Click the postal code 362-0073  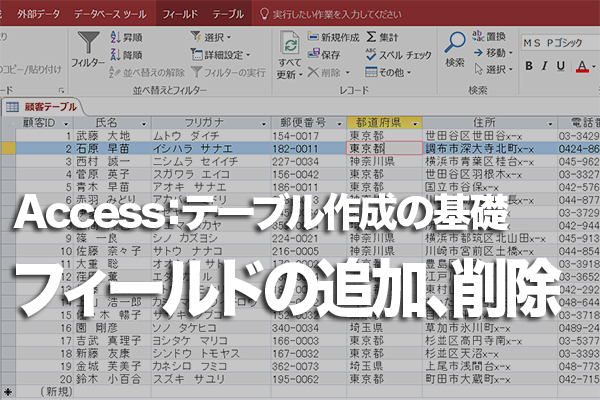[x=295, y=366]
